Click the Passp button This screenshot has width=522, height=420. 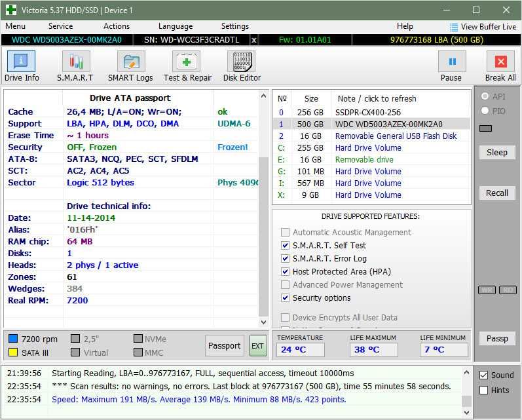pos(497,339)
